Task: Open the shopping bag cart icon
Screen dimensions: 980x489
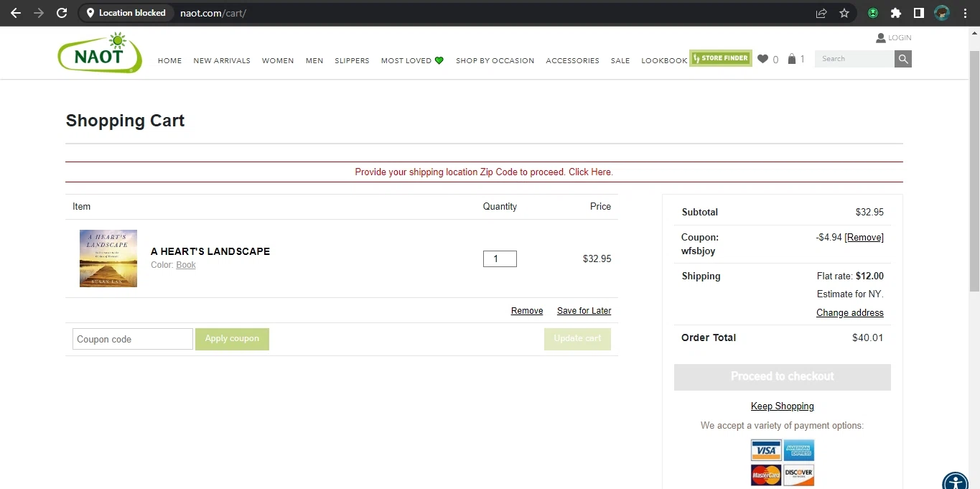Action: coord(792,59)
